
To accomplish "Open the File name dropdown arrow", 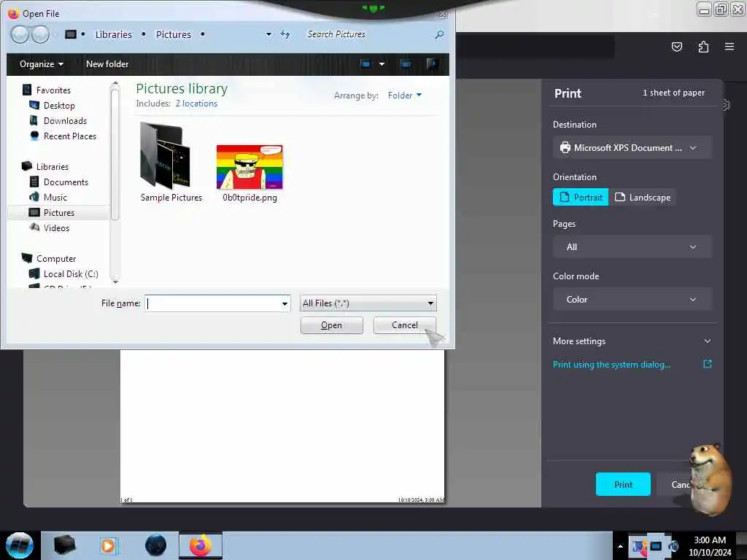I will pos(285,303).
